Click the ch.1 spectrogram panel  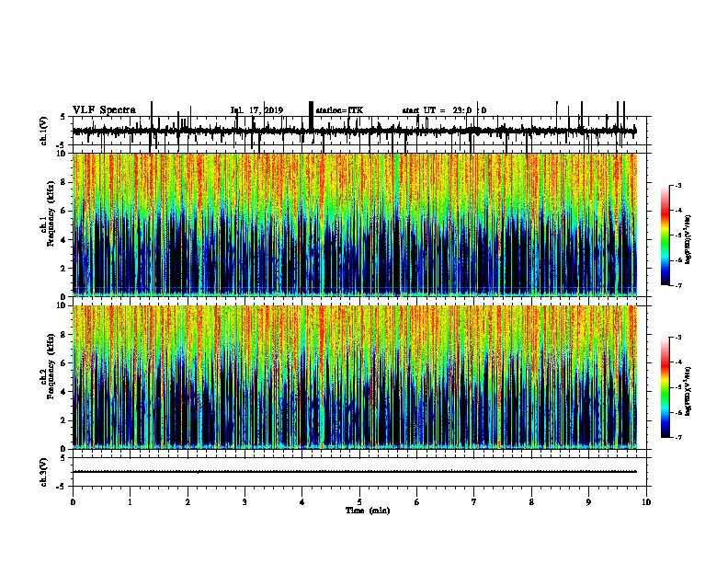pyautogui.click(x=355, y=224)
